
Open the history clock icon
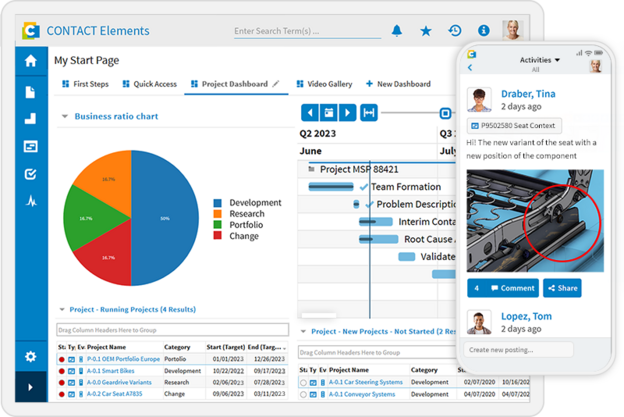pyautogui.click(x=455, y=31)
